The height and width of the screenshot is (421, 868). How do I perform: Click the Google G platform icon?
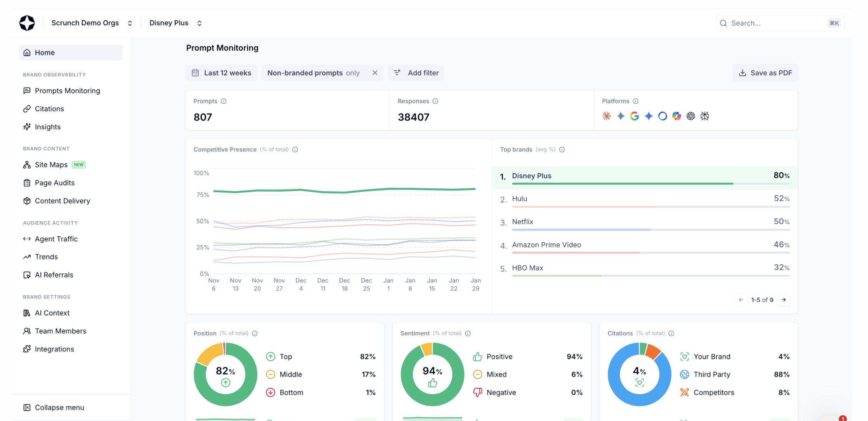tap(634, 116)
